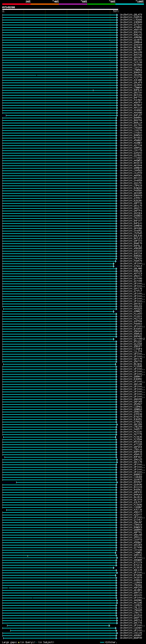Select hit label UniRef100_A7TF17
This screenshot has height=644, width=146.
(x=131, y=291)
